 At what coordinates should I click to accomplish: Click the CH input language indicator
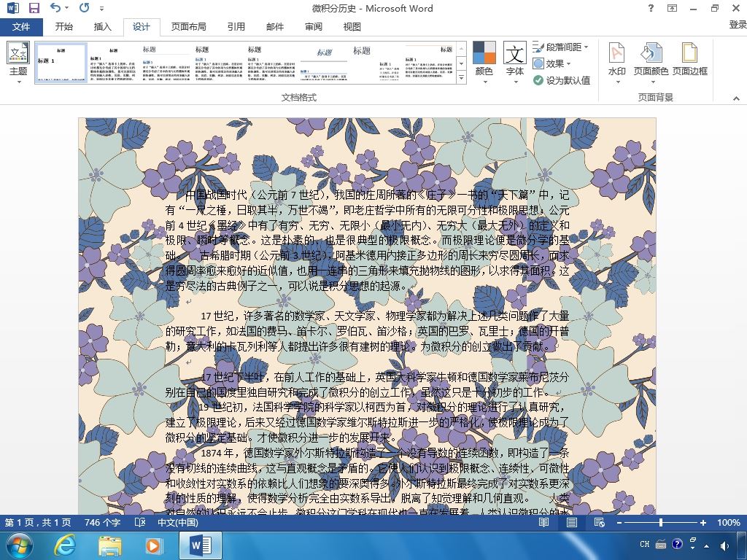645,544
